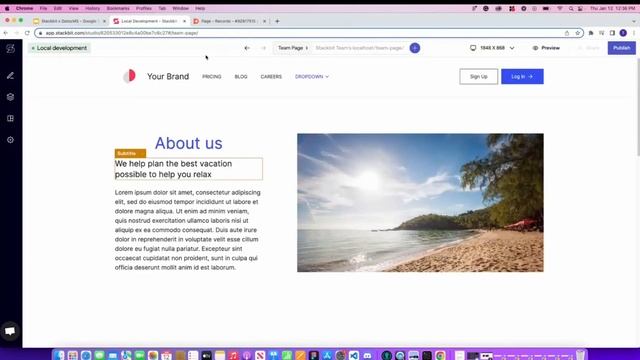
Task: Open Finder in the Dock
Action: coord(59,355)
